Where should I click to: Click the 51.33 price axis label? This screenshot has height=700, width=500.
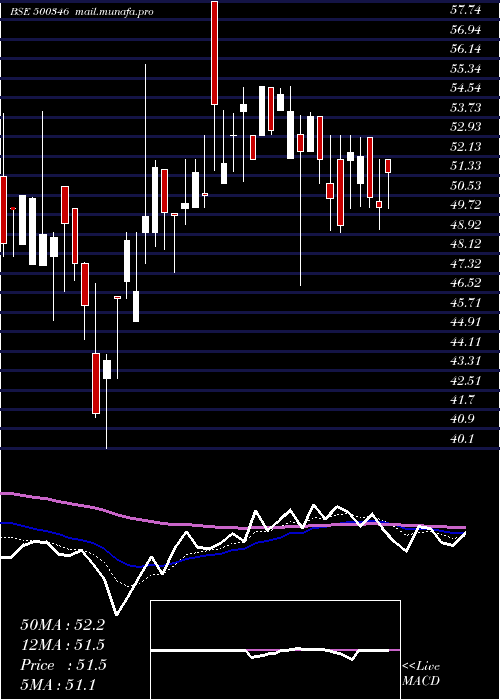[x=466, y=166]
